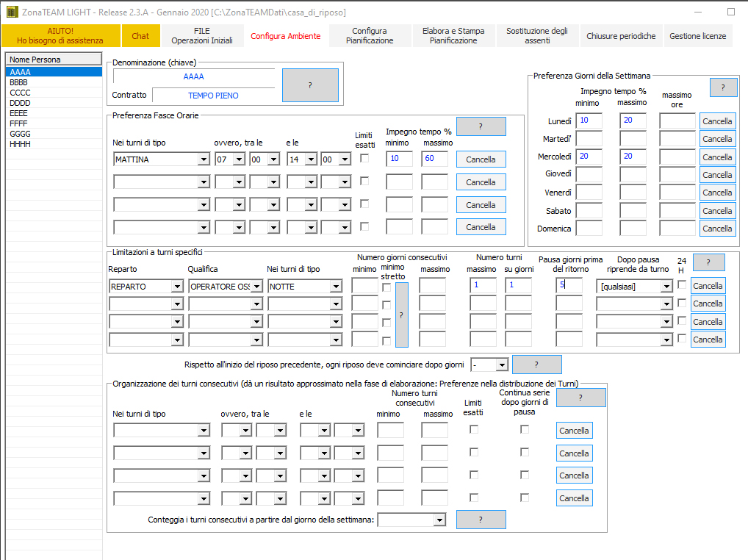Screen dimensions: 748x560
Task: Edit Pausa giorni prima del ritorno field 5
Action: coord(569,285)
